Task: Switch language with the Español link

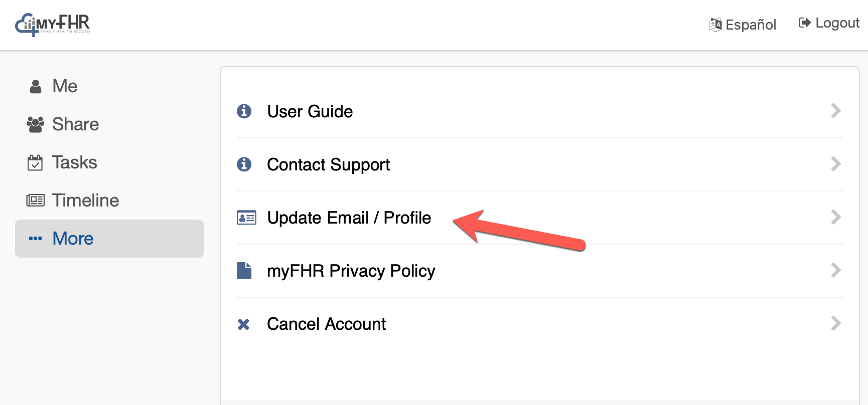Action: point(751,25)
